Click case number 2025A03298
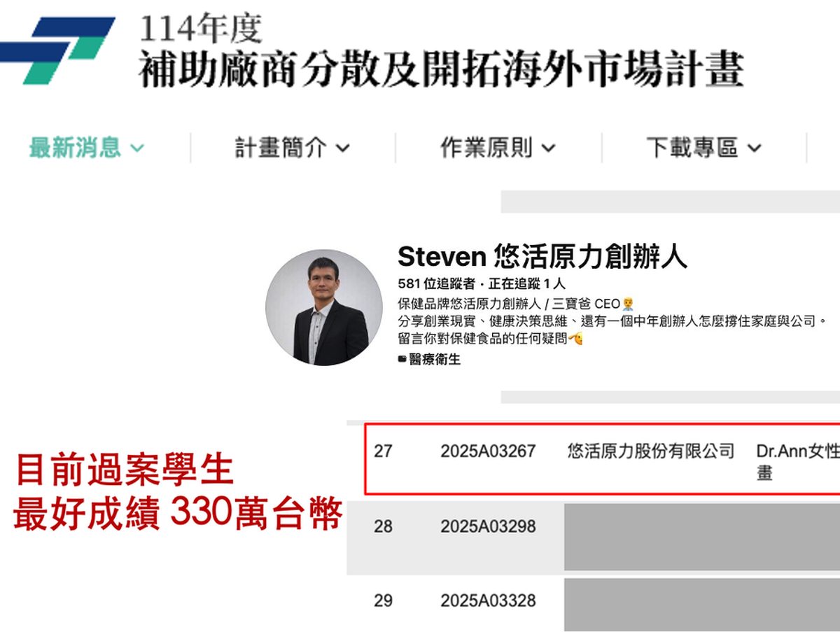The image size is (840, 632). (488, 526)
